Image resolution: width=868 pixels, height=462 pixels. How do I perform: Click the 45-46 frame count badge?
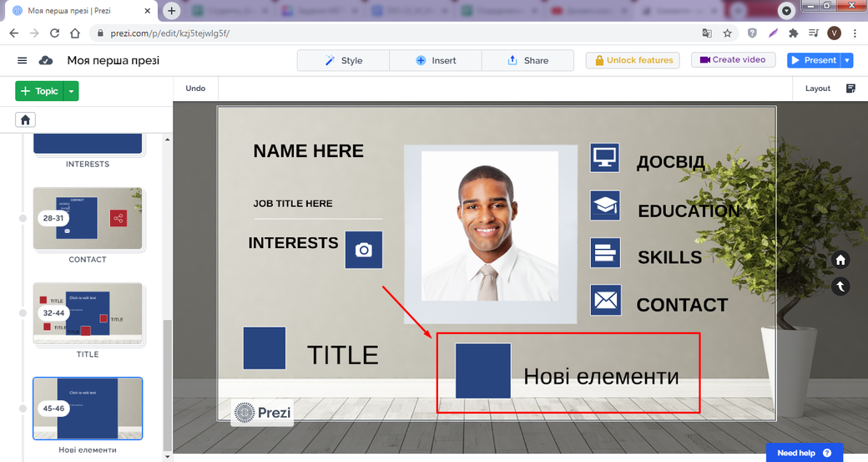click(53, 409)
